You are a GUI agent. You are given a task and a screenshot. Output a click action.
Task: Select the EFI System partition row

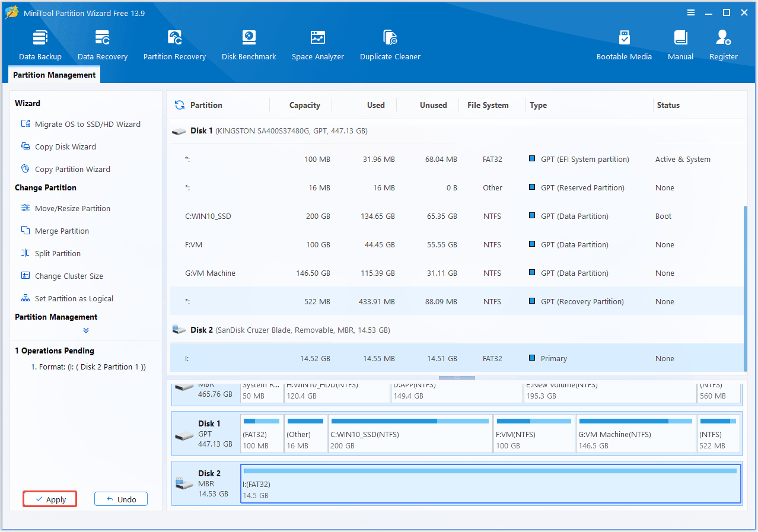[x=456, y=159]
